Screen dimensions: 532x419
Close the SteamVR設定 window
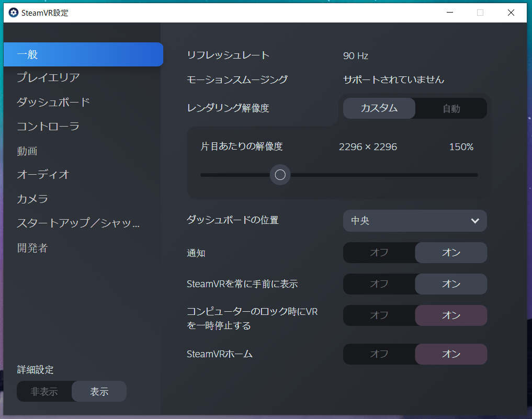click(x=511, y=13)
